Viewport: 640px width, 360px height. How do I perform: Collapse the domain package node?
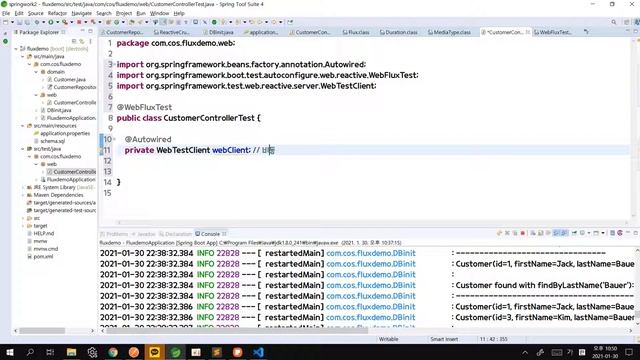tap(36, 72)
